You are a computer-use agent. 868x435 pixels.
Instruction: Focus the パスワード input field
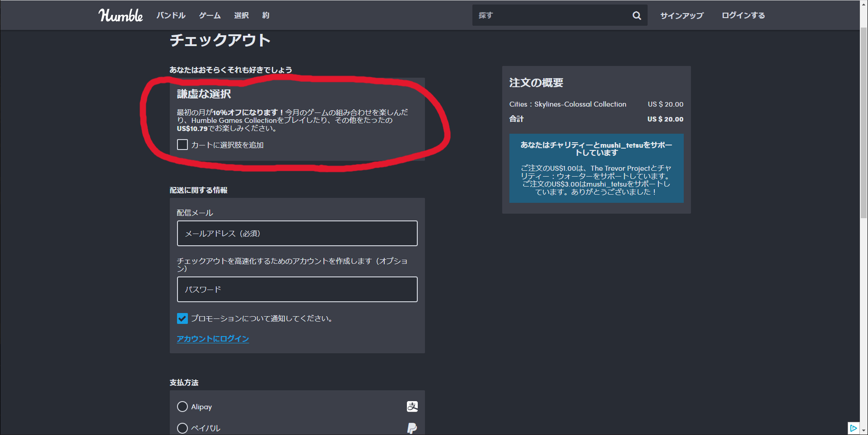297,290
